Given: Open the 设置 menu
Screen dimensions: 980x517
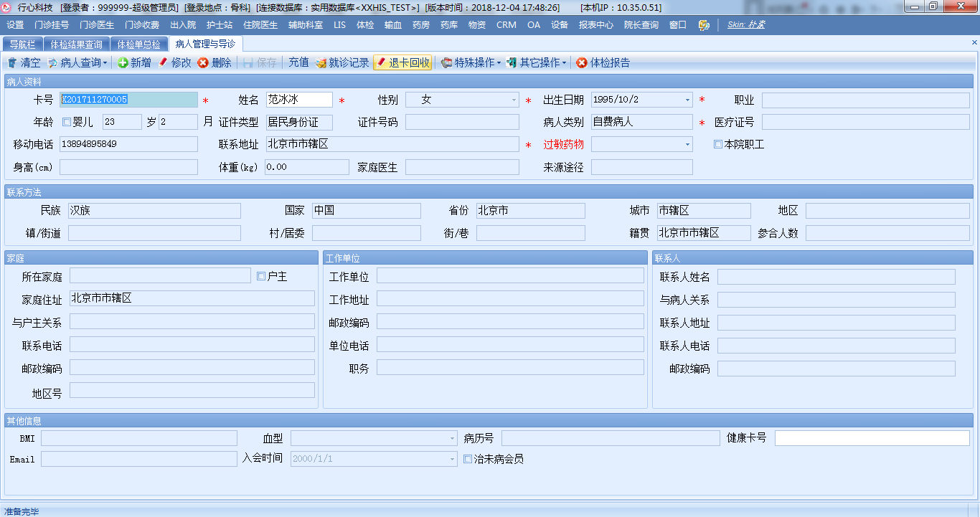Looking at the screenshot, I should (15, 24).
